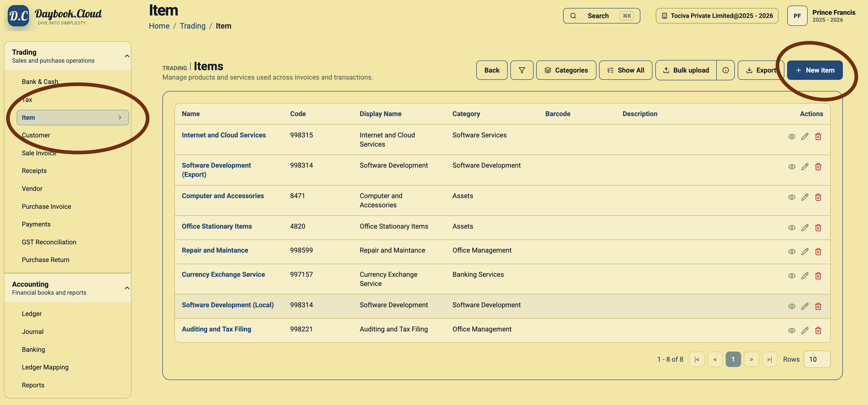View Repair and Maintance item
This screenshot has height=405, width=868.
(791, 252)
